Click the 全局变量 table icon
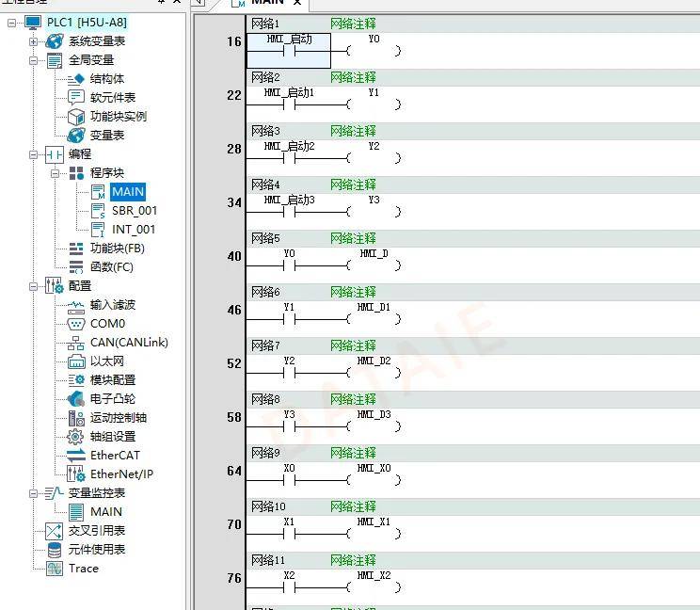This screenshot has height=610, width=700. pyautogui.click(x=55, y=60)
